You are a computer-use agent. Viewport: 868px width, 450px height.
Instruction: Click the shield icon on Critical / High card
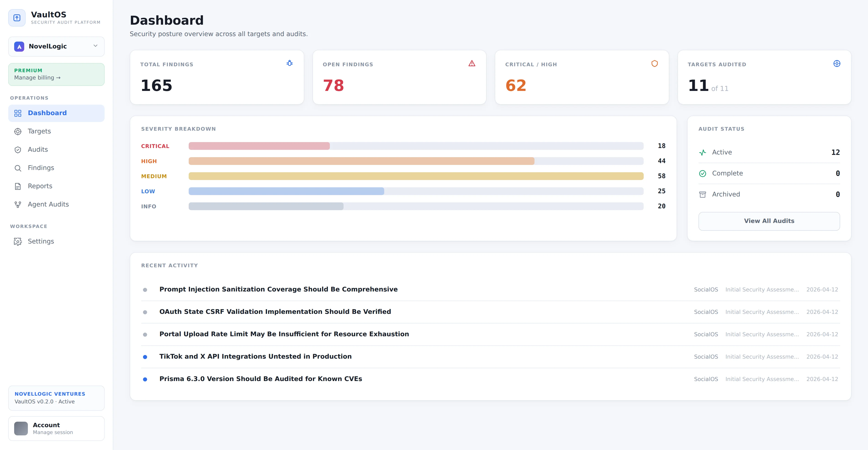[x=654, y=63]
